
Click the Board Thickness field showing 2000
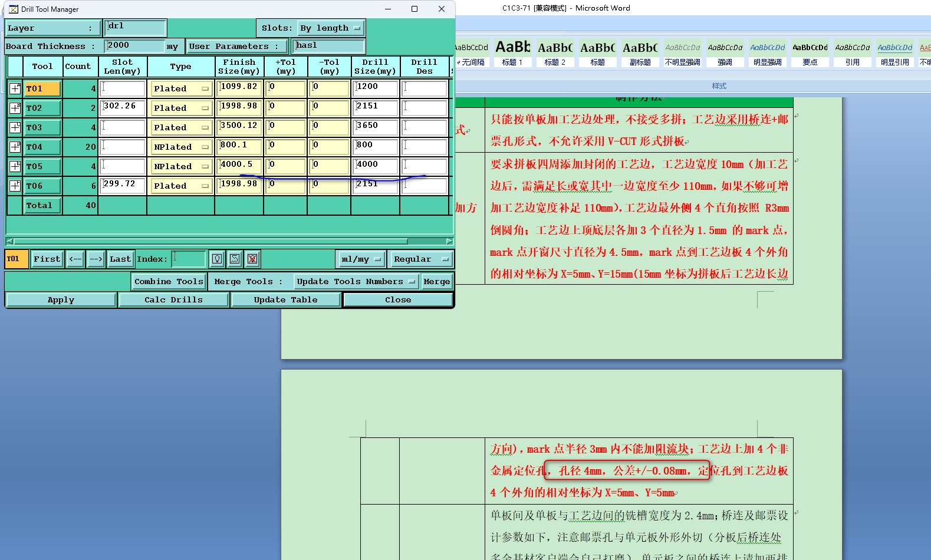(134, 46)
